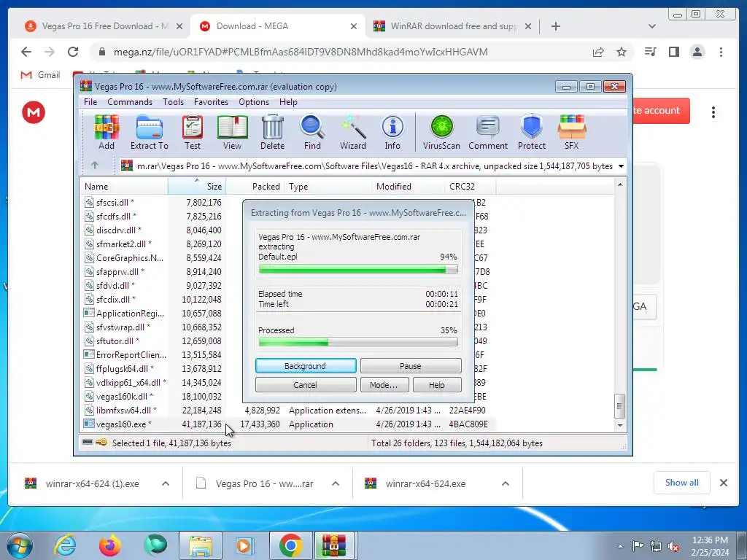Click the Extract To toolbar icon

[x=149, y=133]
